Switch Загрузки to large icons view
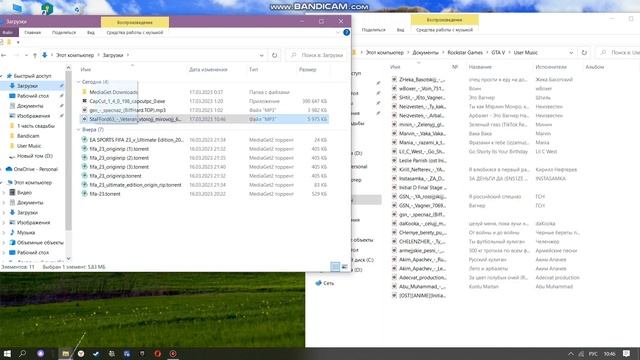 [344, 267]
